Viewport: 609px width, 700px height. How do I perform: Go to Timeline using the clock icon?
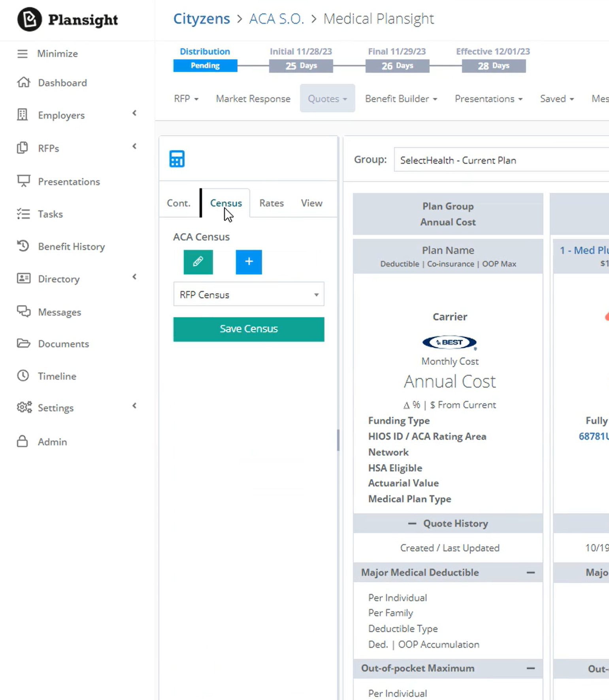(x=23, y=376)
